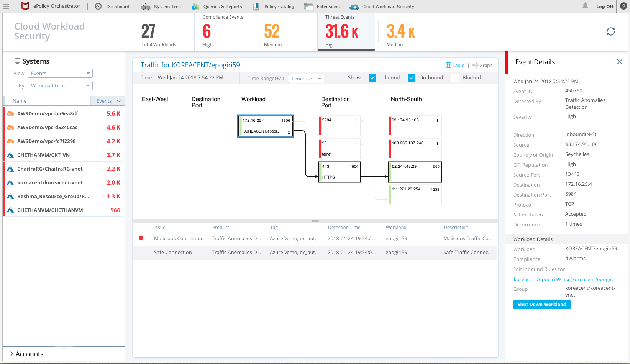Click the Policy Catalog notebook icon
Image resolution: width=630 pixels, height=364 pixels.
coord(255,6)
